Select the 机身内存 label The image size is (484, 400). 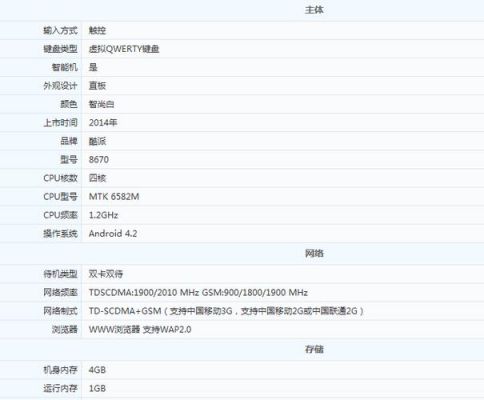(x=60, y=370)
